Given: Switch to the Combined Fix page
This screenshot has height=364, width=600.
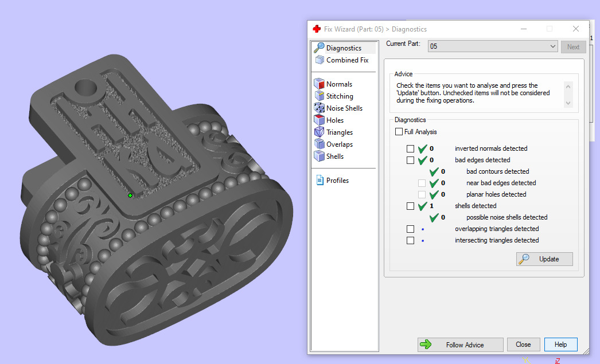Looking at the screenshot, I should (x=347, y=60).
